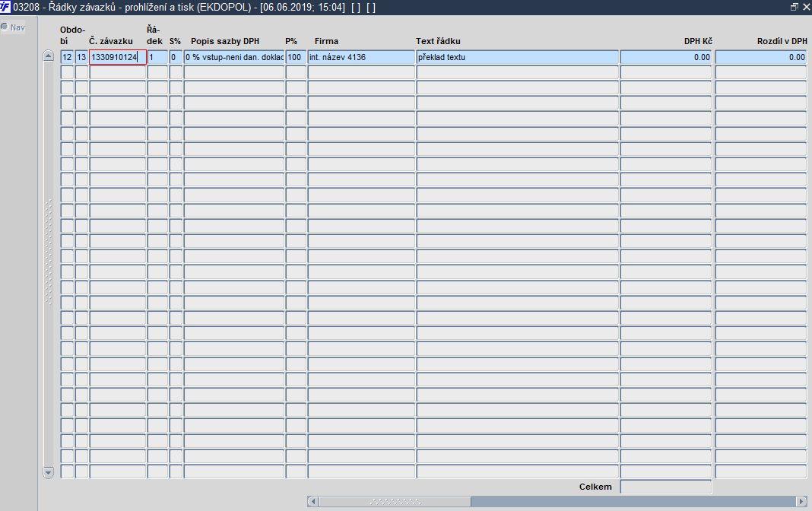Click the 'int. název 4136' company cell
The image size is (812, 511).
(x=361, y=57)
